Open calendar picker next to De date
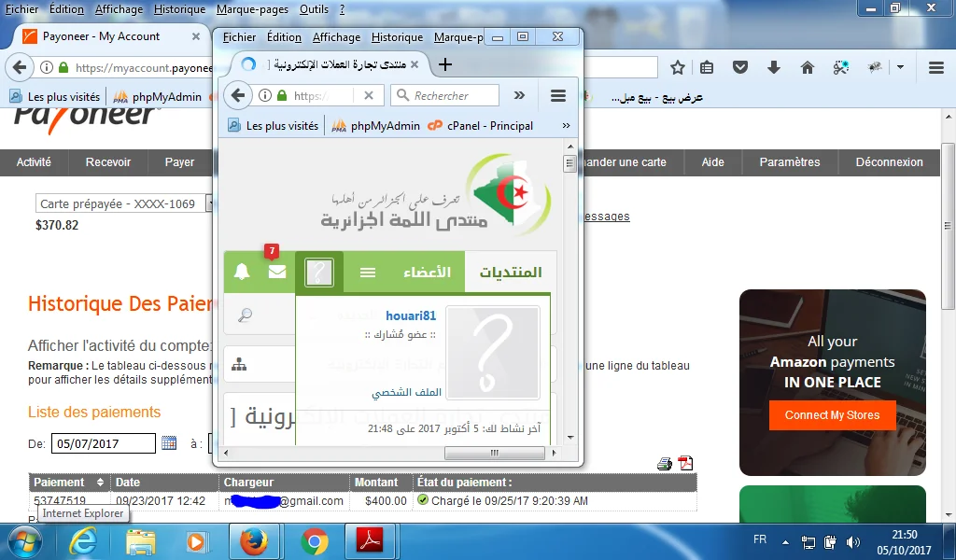This screenshot has height=560, width=956. 169,443
